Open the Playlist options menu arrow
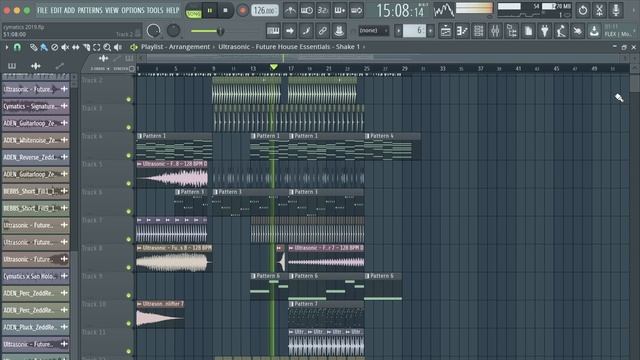 (7, 47)
